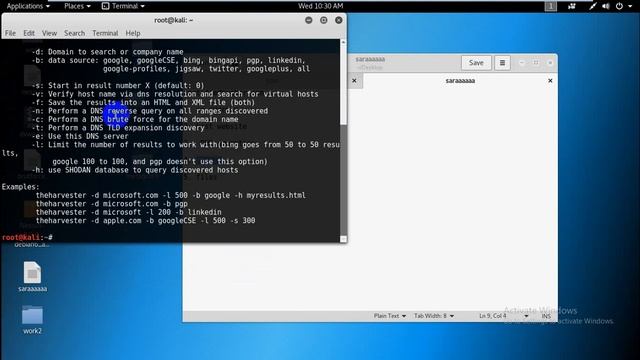Click the apple.com googleCSE example line

(x=145, y=220)
